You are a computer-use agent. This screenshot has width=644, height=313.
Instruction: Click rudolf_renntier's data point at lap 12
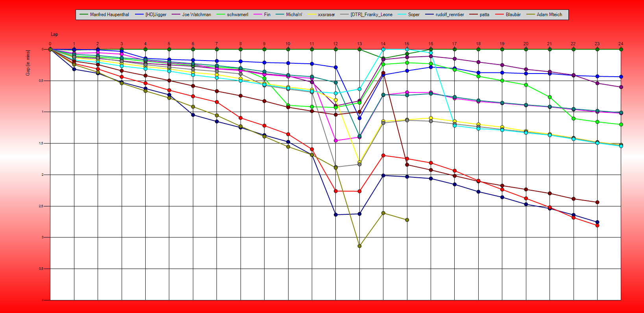pos(336,215)
